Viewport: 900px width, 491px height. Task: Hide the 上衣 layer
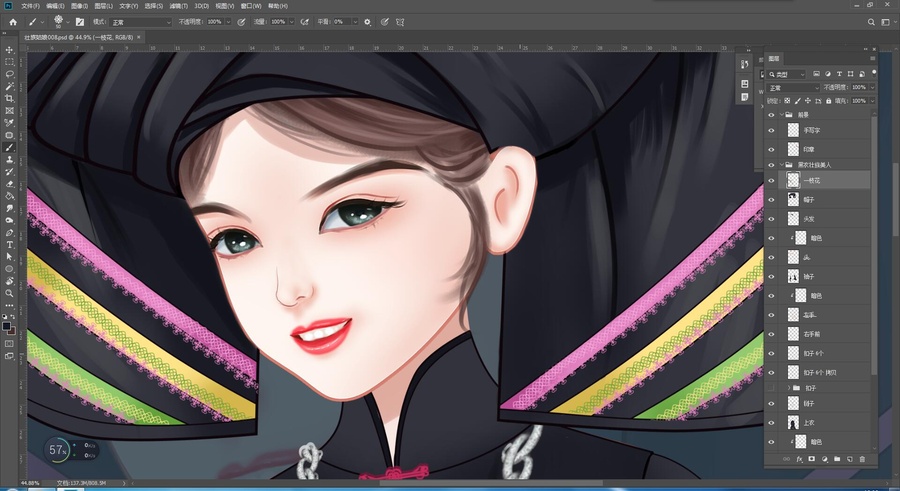tap(771, 423)
